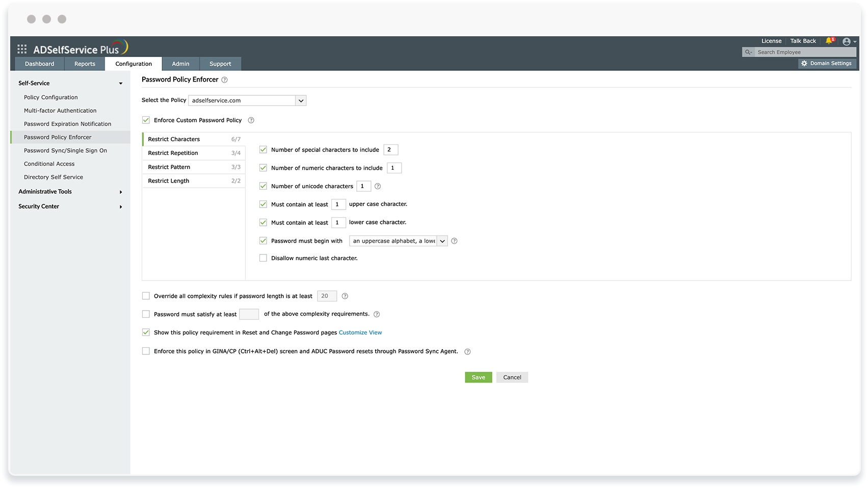868x488 pixels.
Task: Click the help icon next to Password Policy Enforcer
Action: [225, 80]
